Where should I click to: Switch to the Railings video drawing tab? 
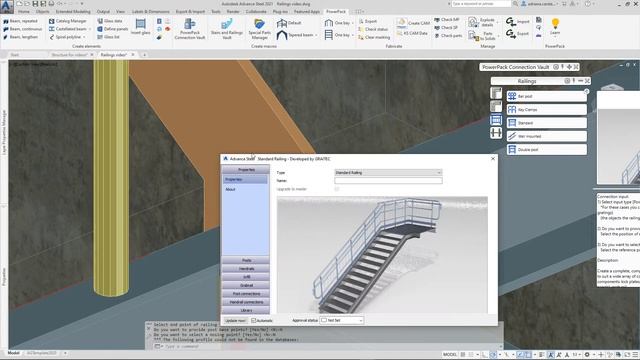113,55
